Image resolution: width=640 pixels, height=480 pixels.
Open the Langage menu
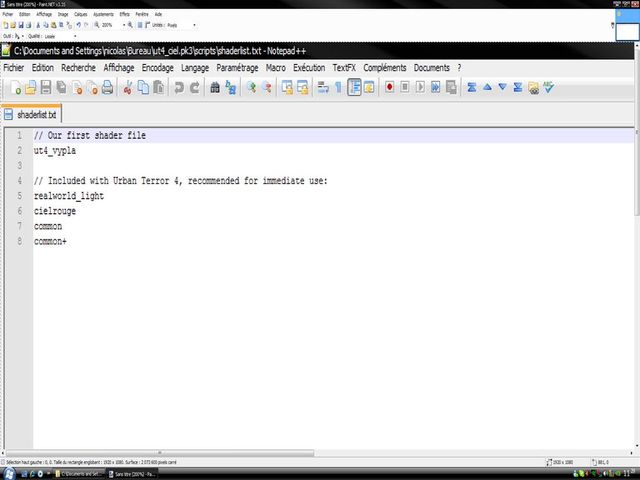[x=195, y=68]
